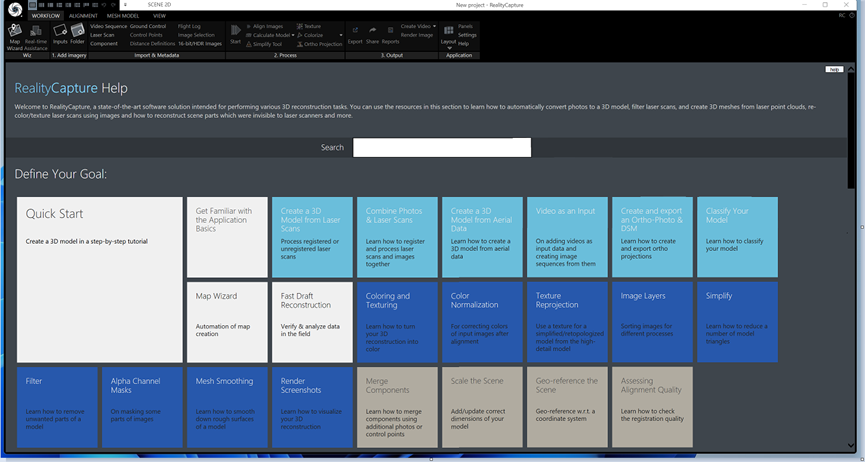Open the Fast Draft Reconstruction tile
This screenshot has height=462, width=865.
click(312, 322)
